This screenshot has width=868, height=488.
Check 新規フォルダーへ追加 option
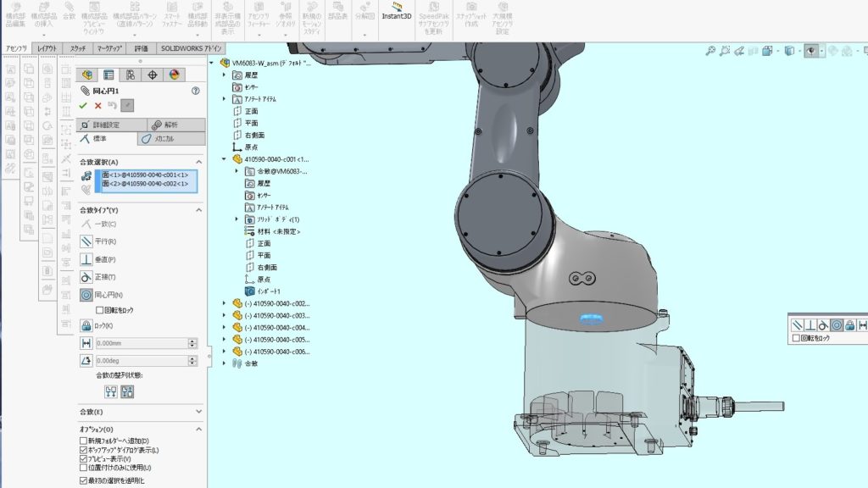pos(83,441)
